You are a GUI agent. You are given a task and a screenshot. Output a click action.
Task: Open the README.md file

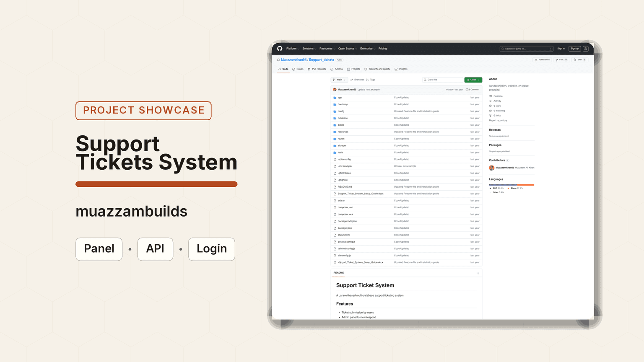click(x=345, y=187)
